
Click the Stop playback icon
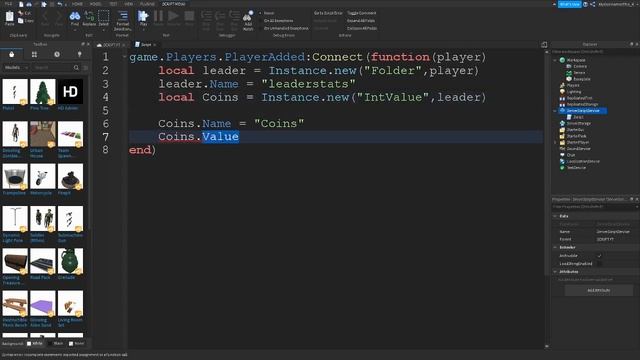click(x=189, y=16)
